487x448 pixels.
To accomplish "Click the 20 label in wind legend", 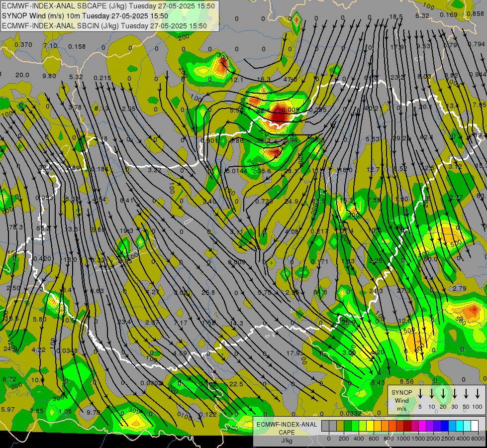I will (443, 407).
